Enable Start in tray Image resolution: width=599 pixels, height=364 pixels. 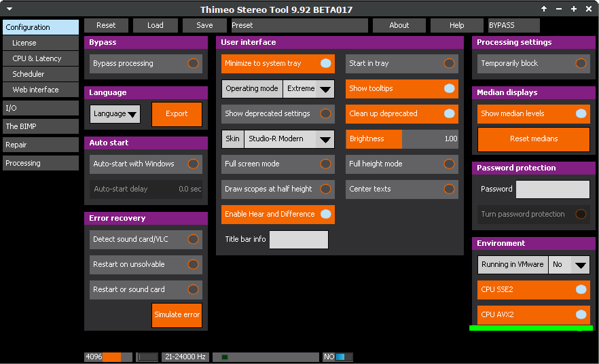coord(402,63)
